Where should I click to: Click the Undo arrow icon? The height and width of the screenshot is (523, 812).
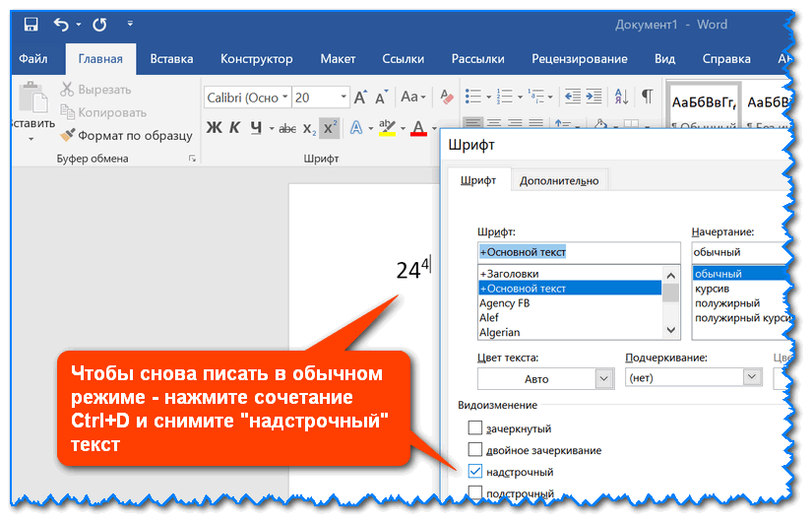[63, 24]
